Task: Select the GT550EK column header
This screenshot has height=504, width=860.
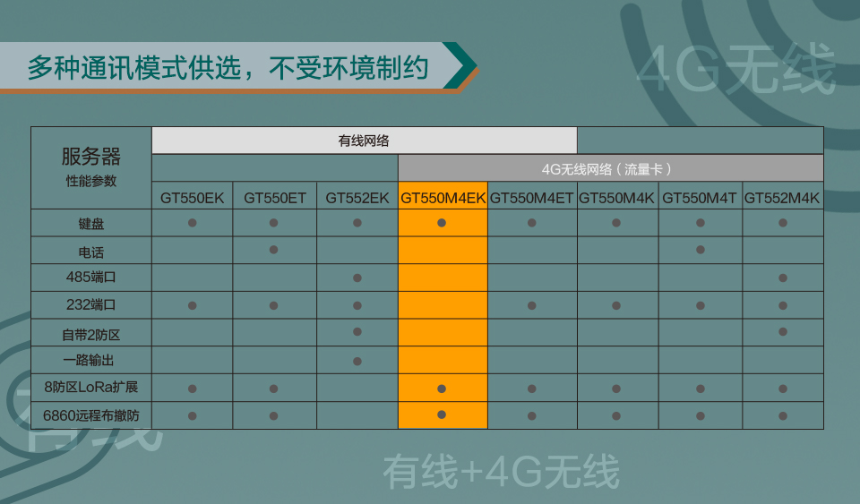Action: [x=192, y=198]
